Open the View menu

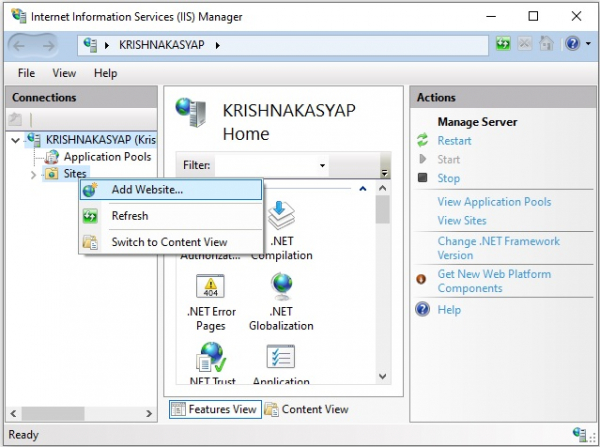64,73
